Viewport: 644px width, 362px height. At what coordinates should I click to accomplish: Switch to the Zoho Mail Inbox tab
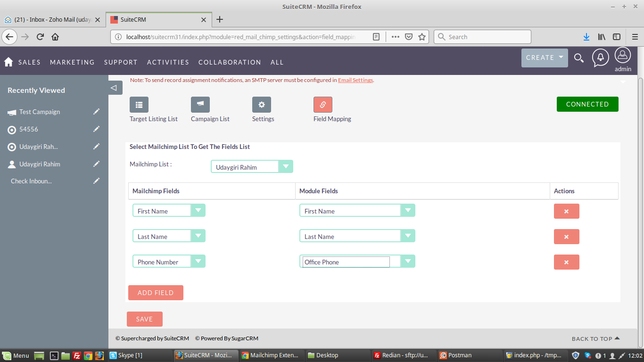coord(53,20)
